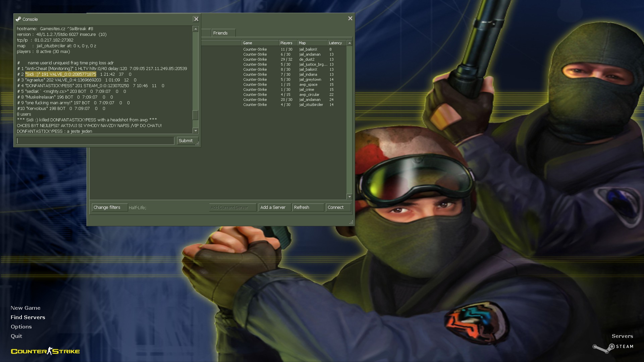The width and height of the screenshot is (644, 362).
Task: Click server list scroll down arrow
Action: tap(349, 197)
